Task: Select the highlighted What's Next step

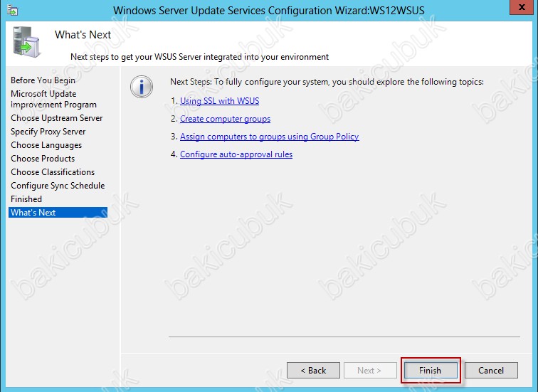Action: (58, 212)
